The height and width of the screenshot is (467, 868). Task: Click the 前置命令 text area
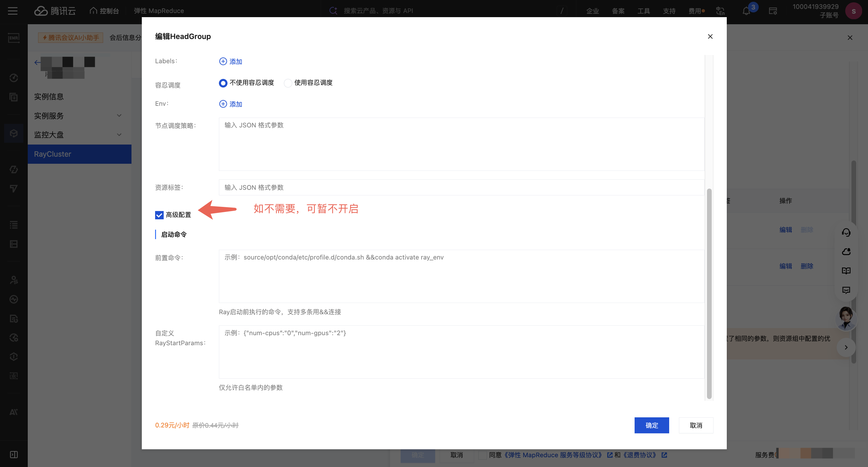pos(461,276)
